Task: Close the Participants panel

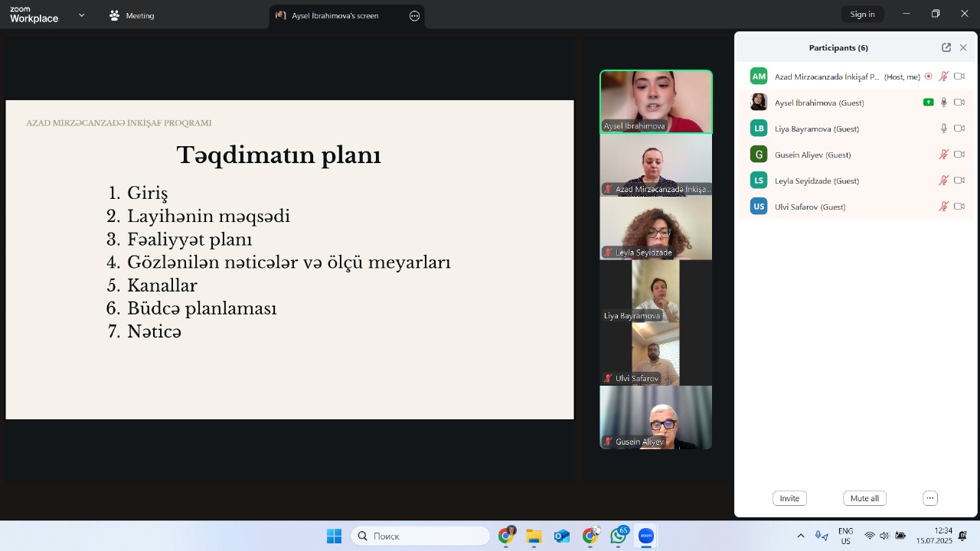Action: [x=963, y=47]
